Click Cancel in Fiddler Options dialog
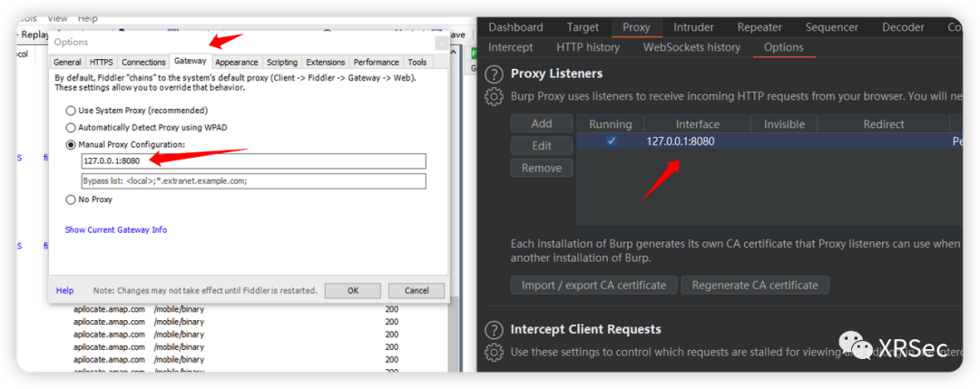The image size is (980, 389). click(416, 291)
